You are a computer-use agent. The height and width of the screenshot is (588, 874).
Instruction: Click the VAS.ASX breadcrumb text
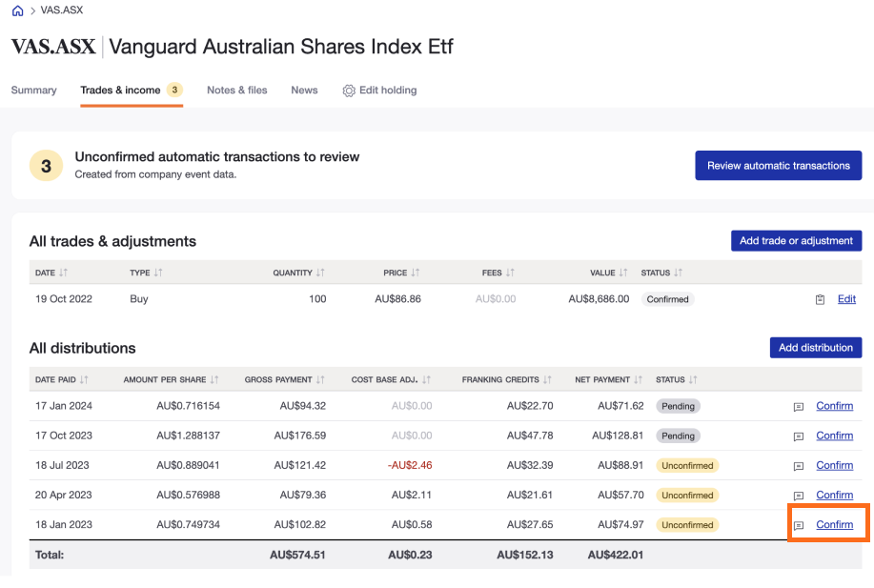tap(62, 10)
